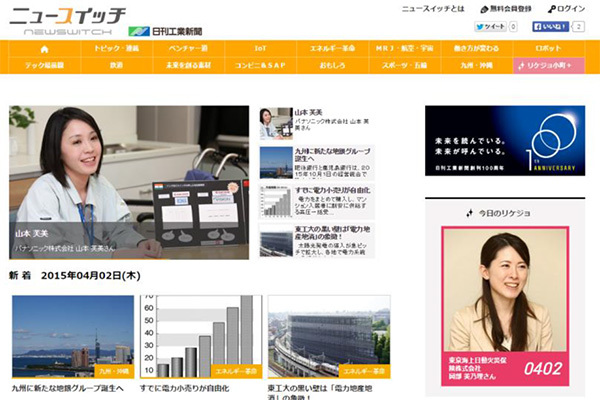Viewport: 600px width, 400px height.
Task: Open 九州に新たな地銀グループ誕生へ title under skyline
Action: (68, 388)
